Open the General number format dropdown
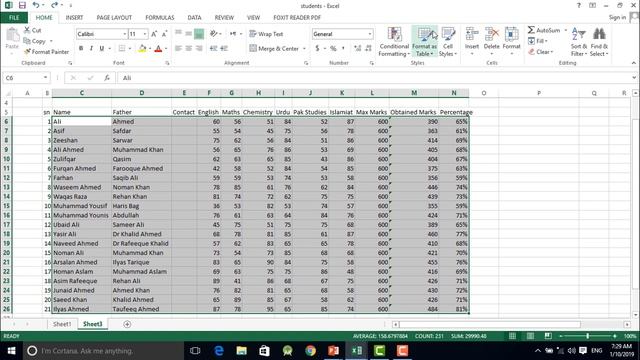Viewport: 640px width, 360px height. (370, 34)
